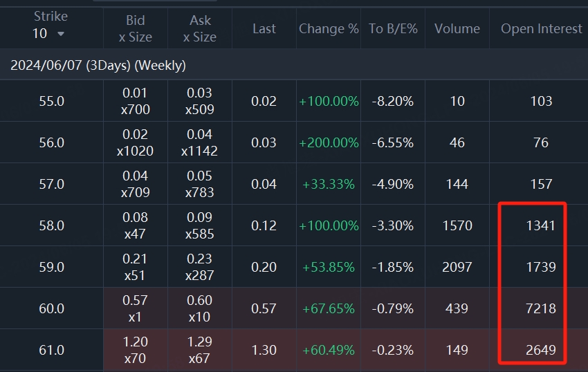Select the 57.0 strike price cell

point(51,184)
